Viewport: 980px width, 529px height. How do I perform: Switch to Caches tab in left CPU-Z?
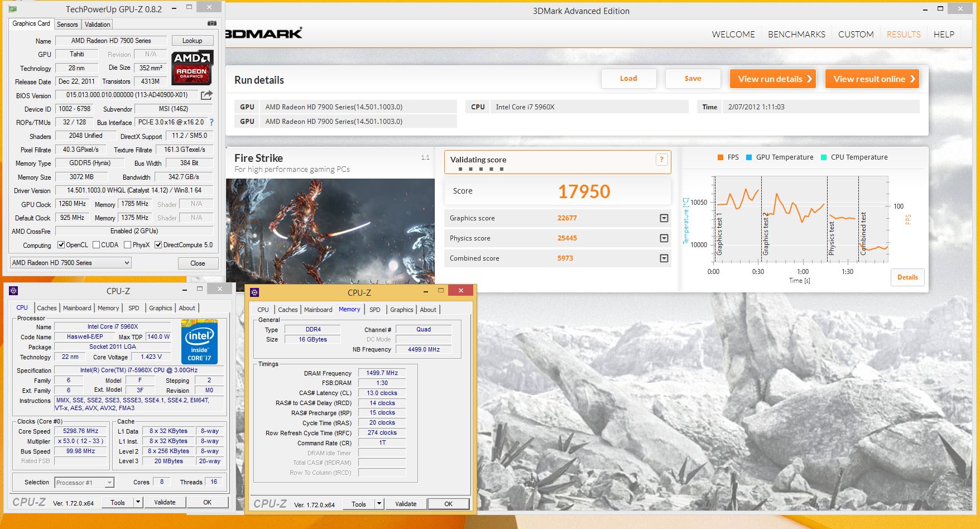47,308
